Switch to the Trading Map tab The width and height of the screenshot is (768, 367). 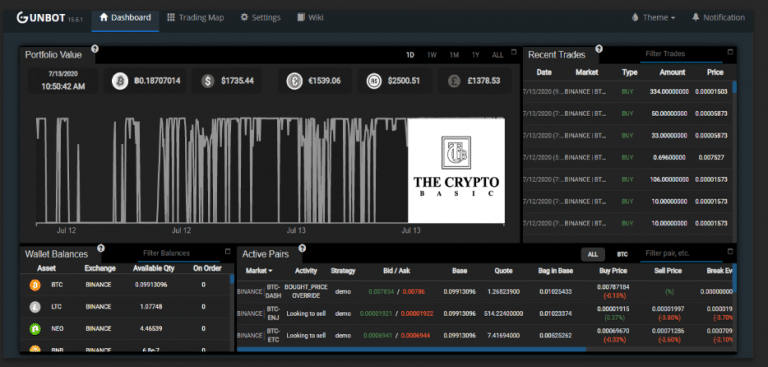[195, 18]
